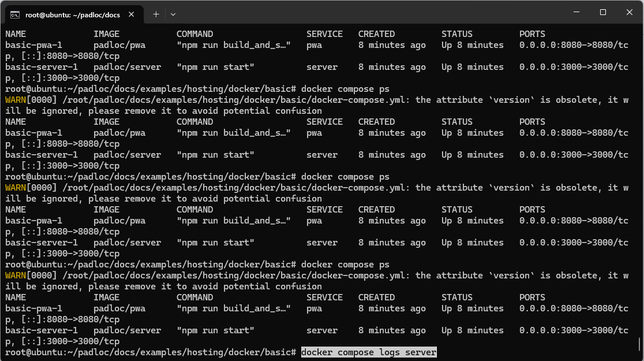Close the terminal window
The image size is (644, 361).
point(629,12)
